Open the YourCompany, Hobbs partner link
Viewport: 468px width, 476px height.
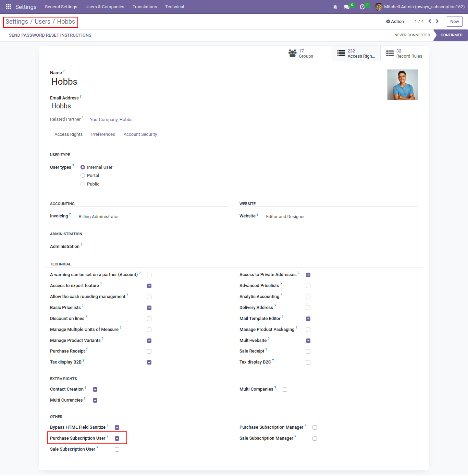coord(111,120)
